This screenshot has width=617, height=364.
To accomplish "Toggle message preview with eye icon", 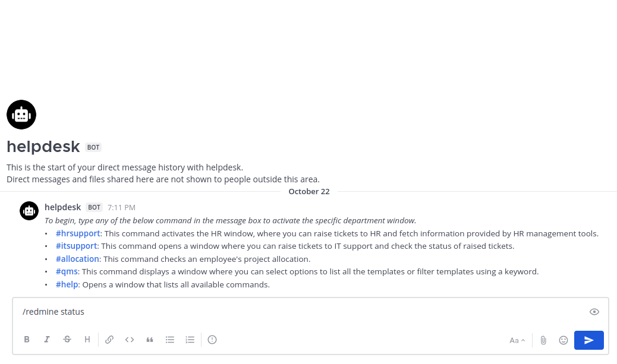I will point(594,312).
